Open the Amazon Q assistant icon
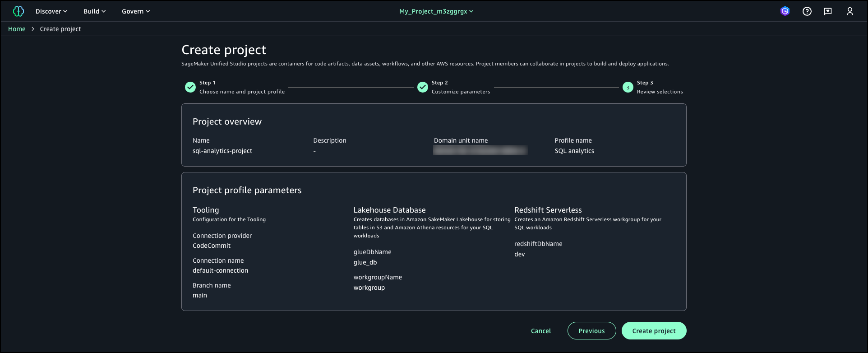This screenshot has height=353, width=868. click(785, 11)
